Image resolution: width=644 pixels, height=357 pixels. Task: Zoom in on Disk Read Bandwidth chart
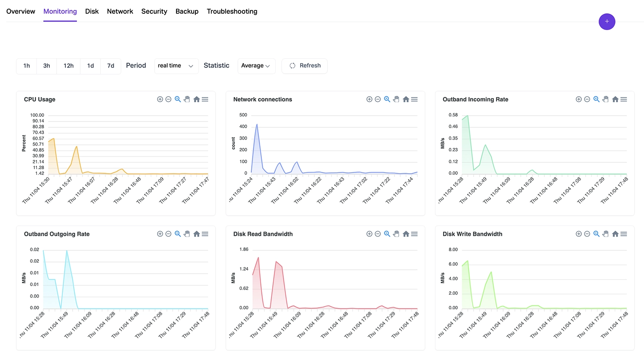tap(369, 234)
